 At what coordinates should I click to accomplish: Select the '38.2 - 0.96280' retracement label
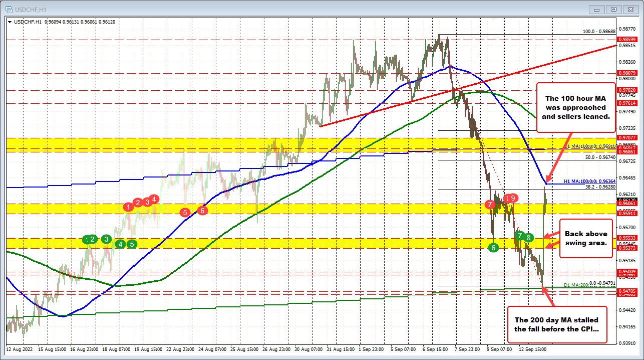click(599, 187)
